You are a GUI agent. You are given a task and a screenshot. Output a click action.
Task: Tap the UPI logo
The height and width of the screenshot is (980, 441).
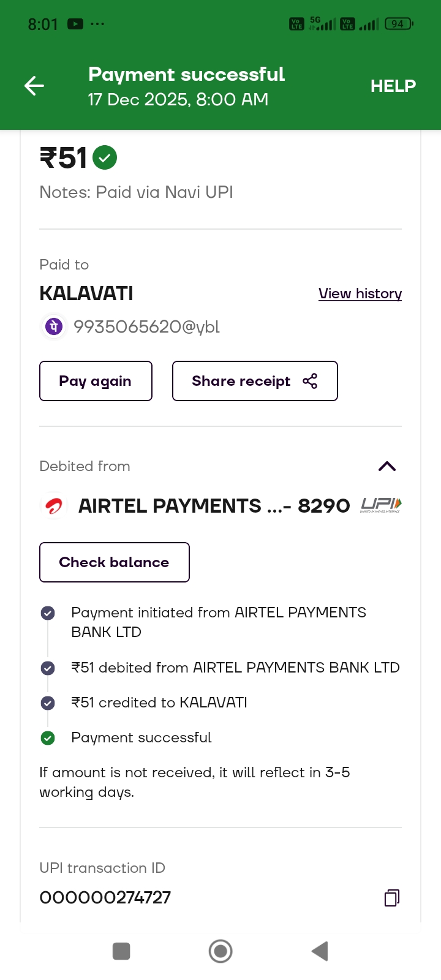click(381, 505)
